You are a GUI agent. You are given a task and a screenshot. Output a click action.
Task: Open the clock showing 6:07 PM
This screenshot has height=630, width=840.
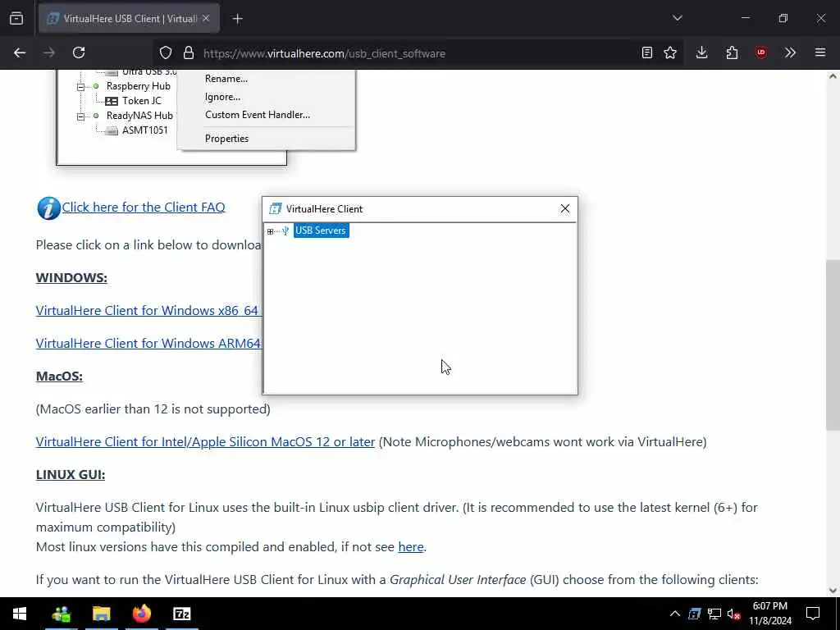pyautogui.click(x=770, y=614)
